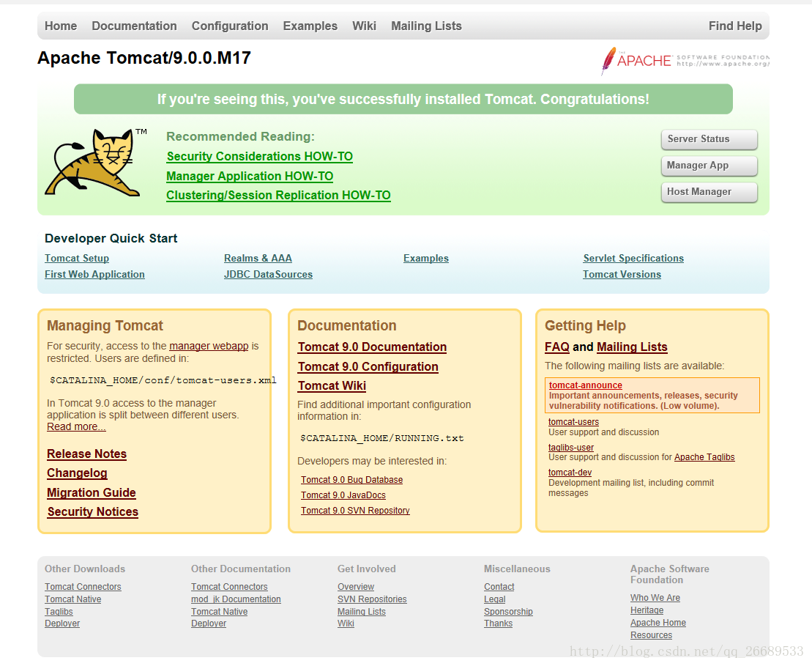Click the Read more... link
This screenshot has width=812, height=666.
(x=76, y=426)
